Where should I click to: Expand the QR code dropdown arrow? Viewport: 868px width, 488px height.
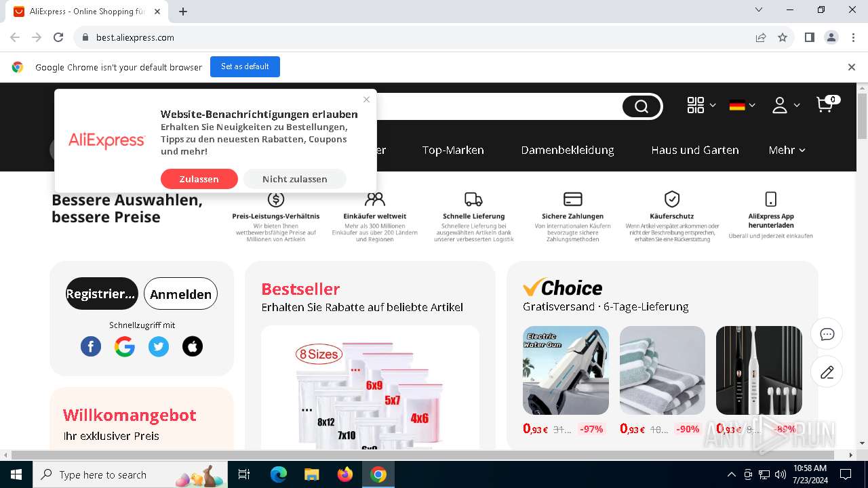coord(713,106)
